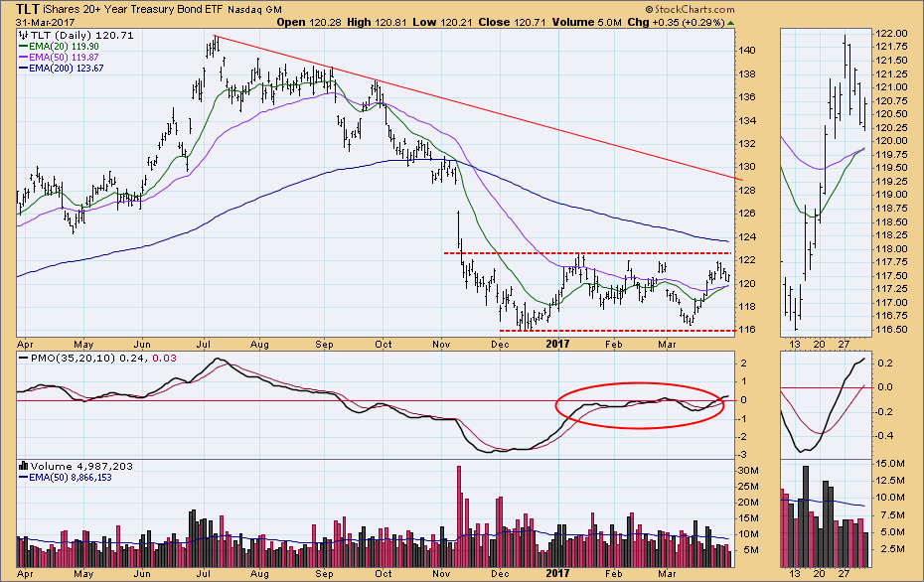
Task: Click the Sep label on the bottom volume axis
Action: [324, 573]
